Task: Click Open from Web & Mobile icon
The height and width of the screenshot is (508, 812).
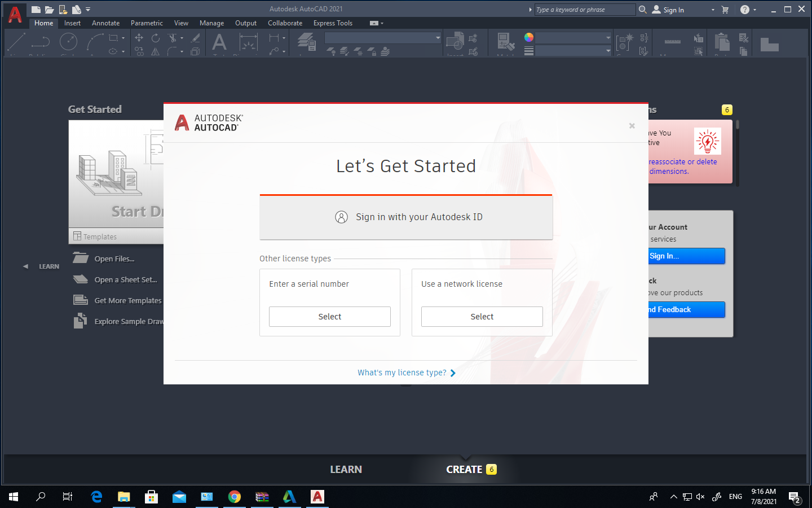Action: coord(63,10)
